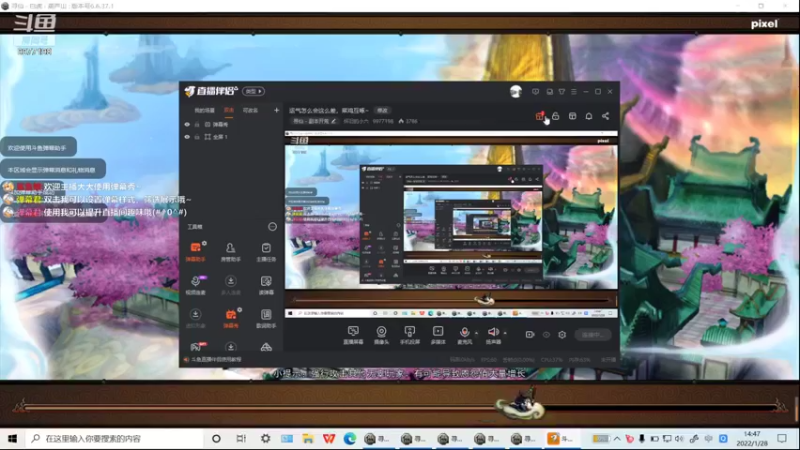Switch to the third scene tab
The width and height of the screenshot is (800, 450).
click(x=250, y=110)
